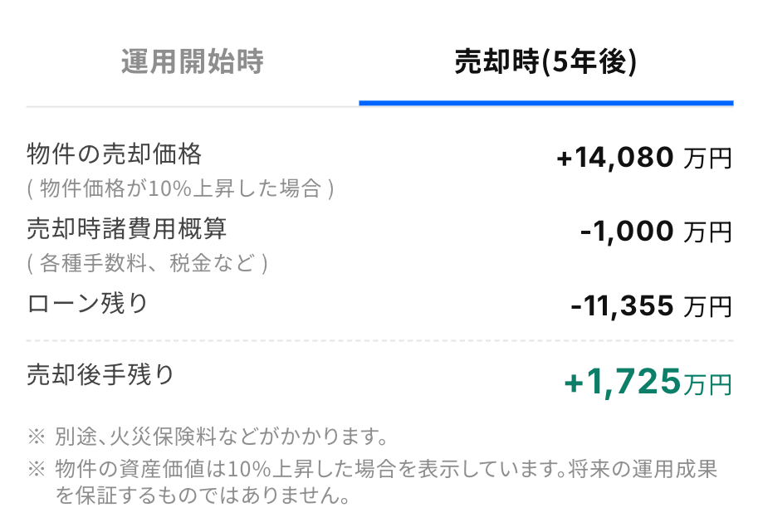This screenshot has height=532, width=758.
Task: Click the dashed divider above 売却後手残り
Action: [379, 341]
